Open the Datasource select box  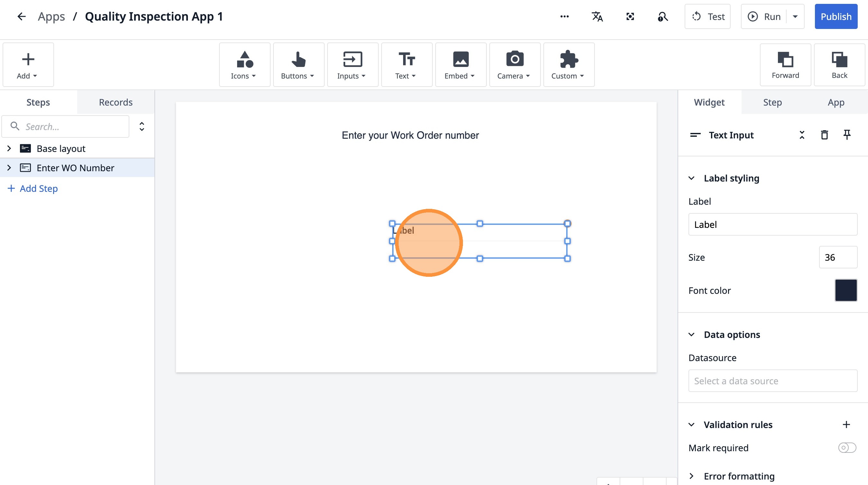tap(772, 381)
